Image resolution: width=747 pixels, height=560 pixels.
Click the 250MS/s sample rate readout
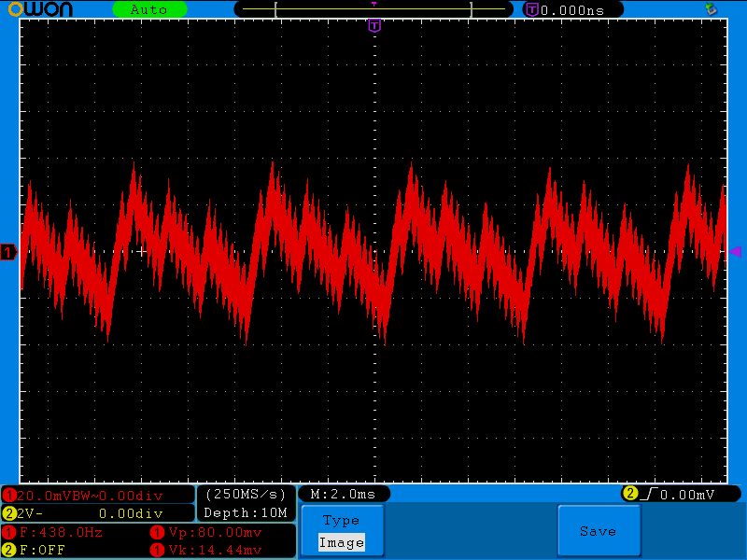pyautogui.click(x=245, y=495)
